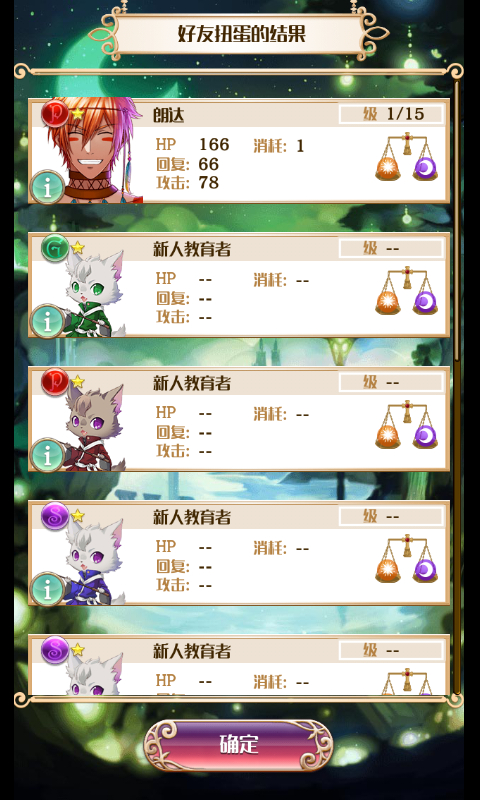Click purple S orb on fourth card
Image resolution: width=480 pixels, height=800 pixels.
tap(55, 515)
